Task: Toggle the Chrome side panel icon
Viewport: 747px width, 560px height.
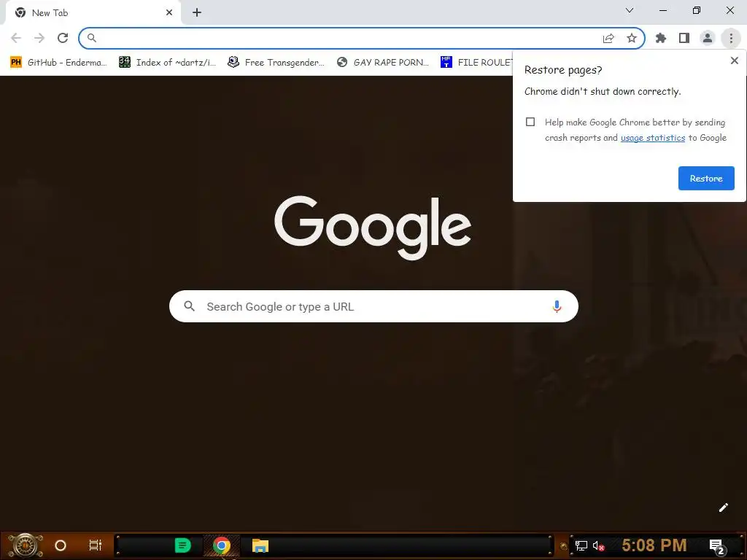Action: pos(684,38)
